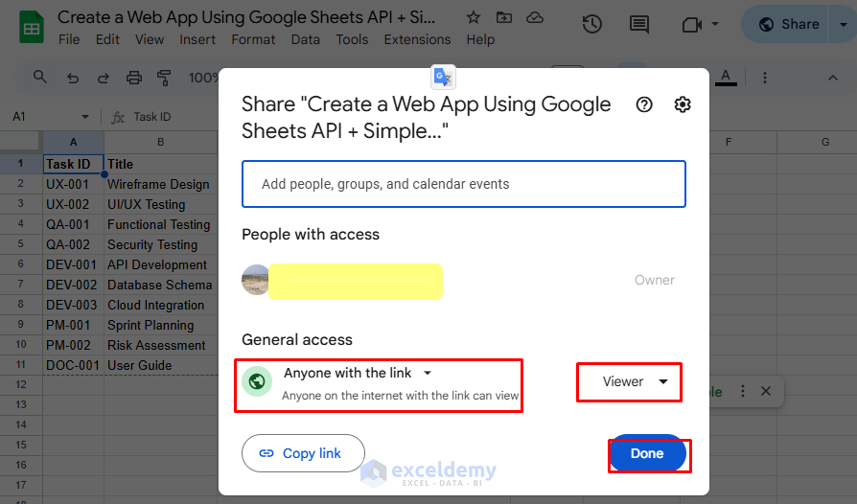Focus the Add people and groups field

(463, 184)
